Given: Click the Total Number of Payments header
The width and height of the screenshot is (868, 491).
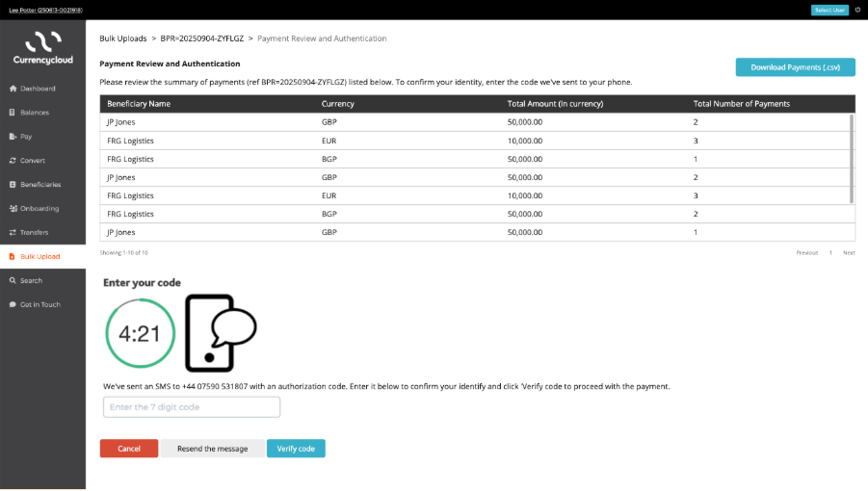Looking at the screenshot, I should coord(741,104).
